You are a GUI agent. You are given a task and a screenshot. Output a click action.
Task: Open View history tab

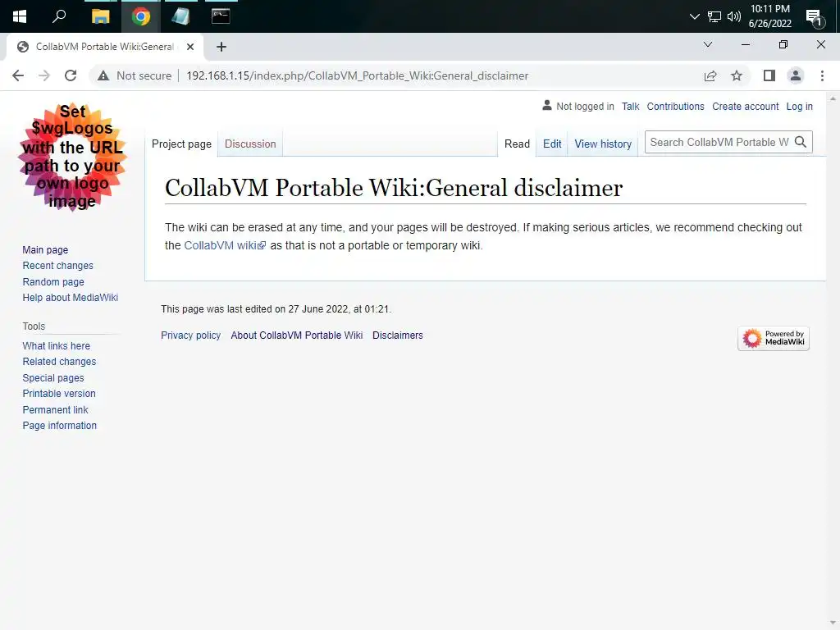point(603,144)
